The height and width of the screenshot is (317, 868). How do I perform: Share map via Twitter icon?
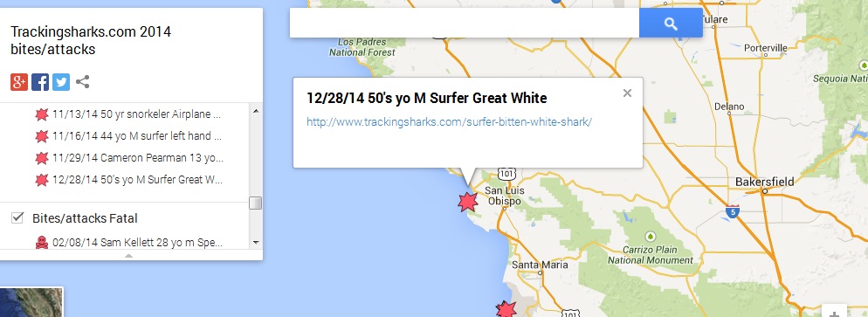point(61,82)
